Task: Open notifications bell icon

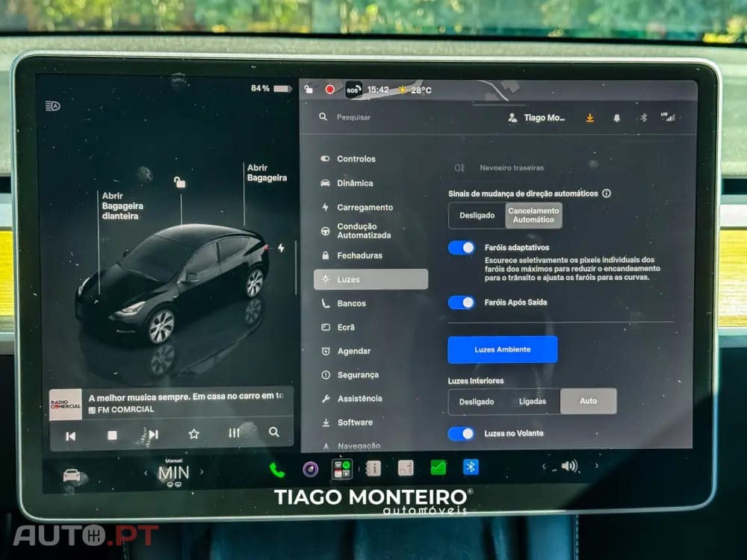Action: (616, 118)
